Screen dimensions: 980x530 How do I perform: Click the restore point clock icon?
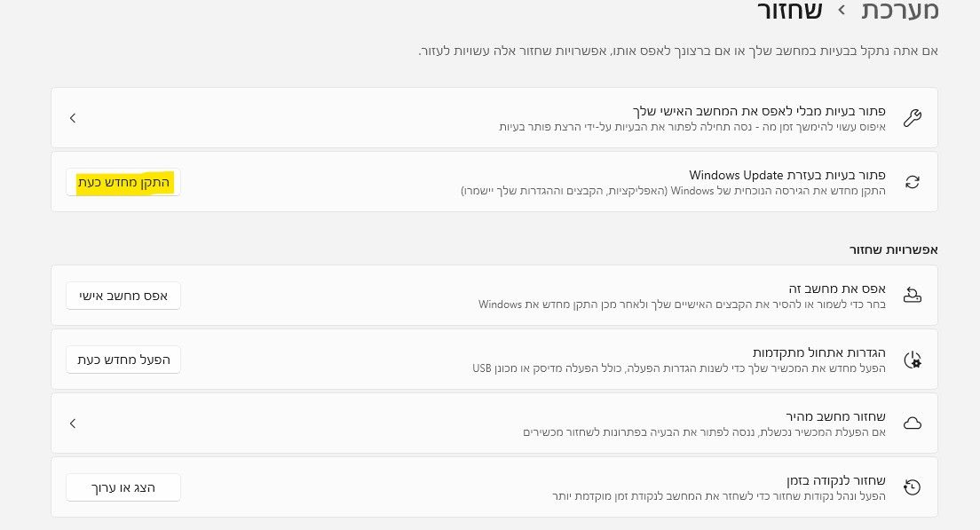coord(912,487)
